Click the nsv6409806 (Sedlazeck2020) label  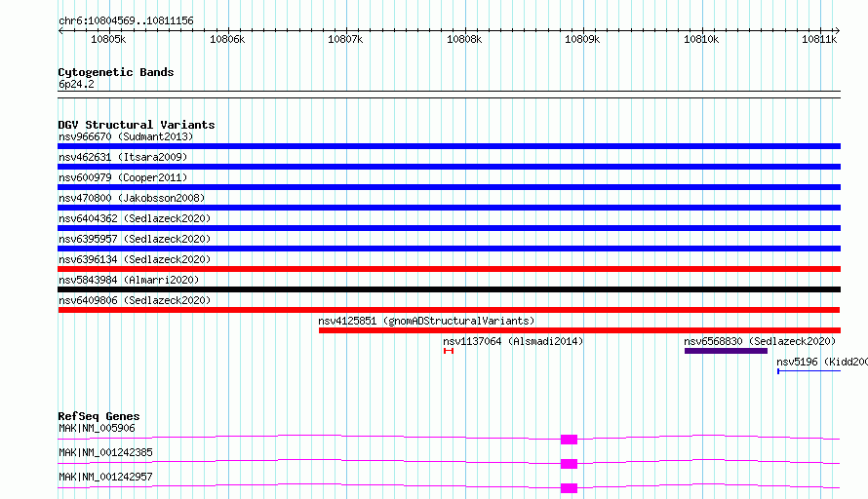pos(135,300)
